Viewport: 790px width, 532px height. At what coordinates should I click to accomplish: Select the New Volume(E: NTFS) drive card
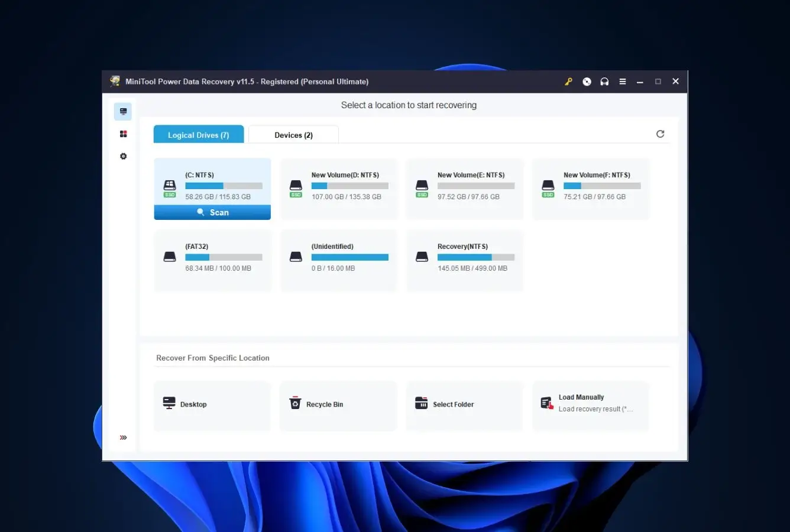[465, 189]
